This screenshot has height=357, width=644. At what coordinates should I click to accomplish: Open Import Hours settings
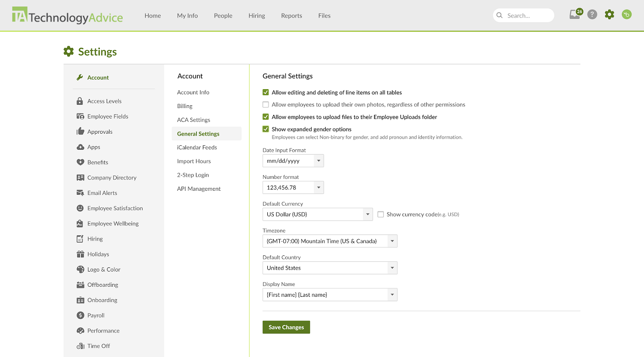[x=194, y=161]
